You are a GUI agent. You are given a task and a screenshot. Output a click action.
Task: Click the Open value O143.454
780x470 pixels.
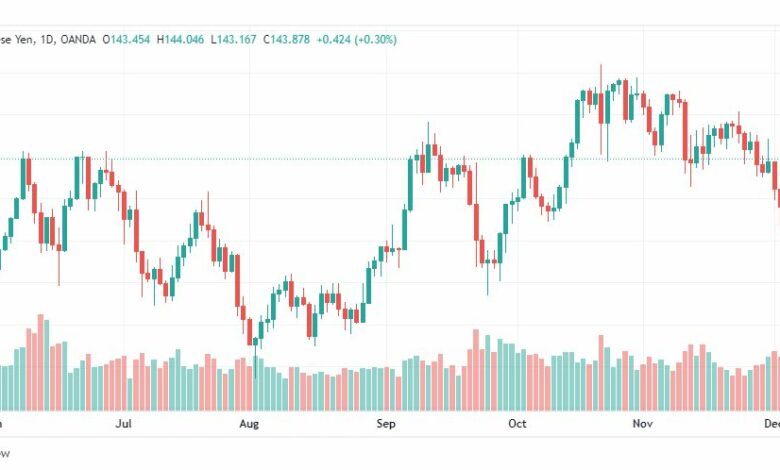pos(126,39)
